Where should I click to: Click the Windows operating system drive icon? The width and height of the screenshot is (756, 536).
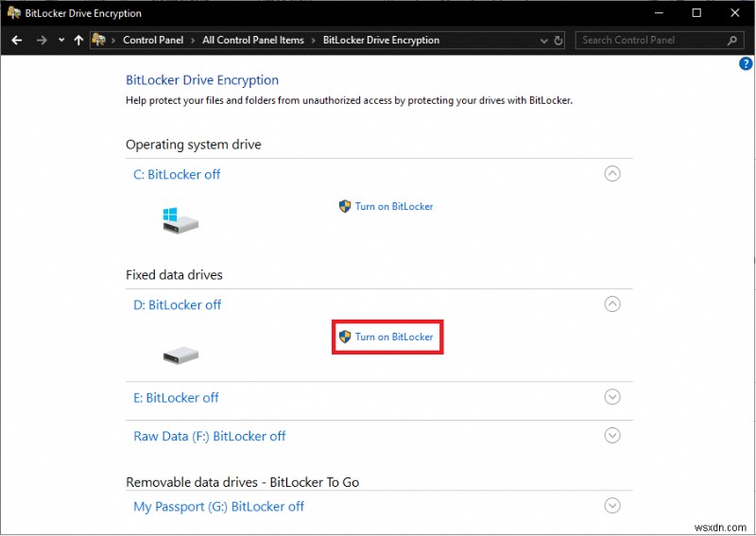pos(180,221)
